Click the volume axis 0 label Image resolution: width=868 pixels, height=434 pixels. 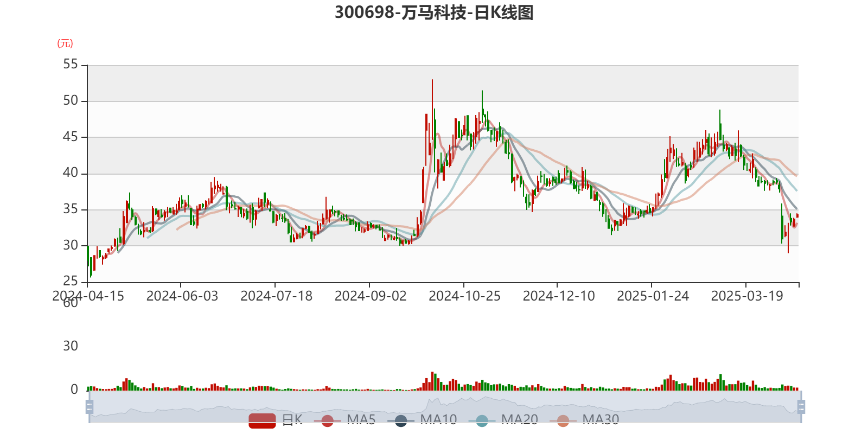(x=74, y=390)
